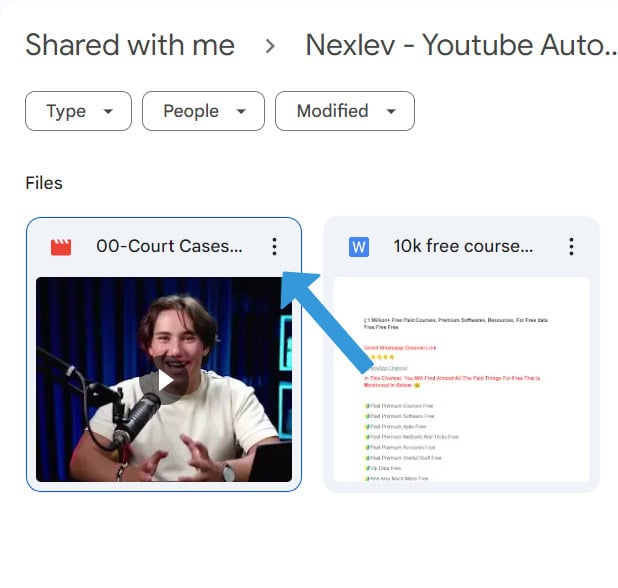Viewport: 618px width, 588px height.
Task: Select the 00-Court Cases video thumbnail
Action: click(x=164, y=379)
